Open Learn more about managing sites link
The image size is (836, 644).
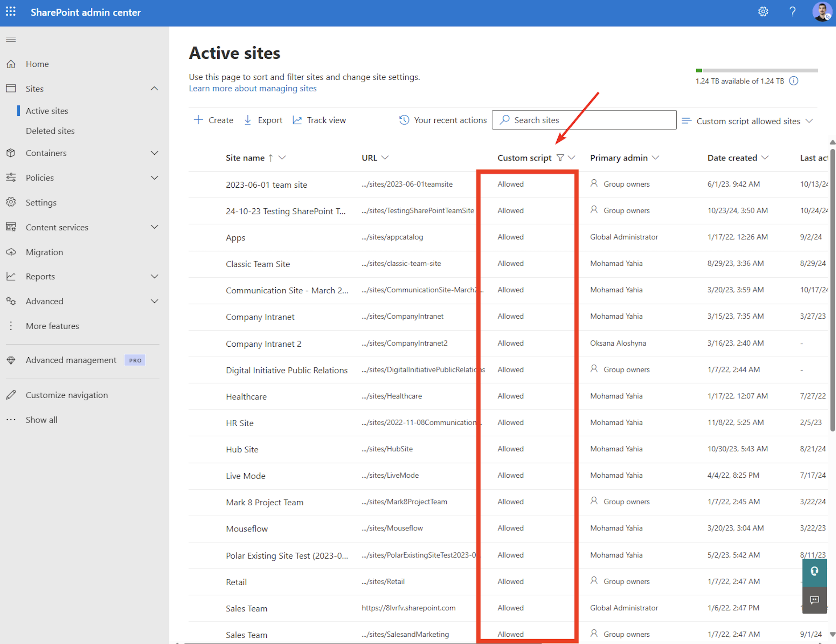pos(253,89)
